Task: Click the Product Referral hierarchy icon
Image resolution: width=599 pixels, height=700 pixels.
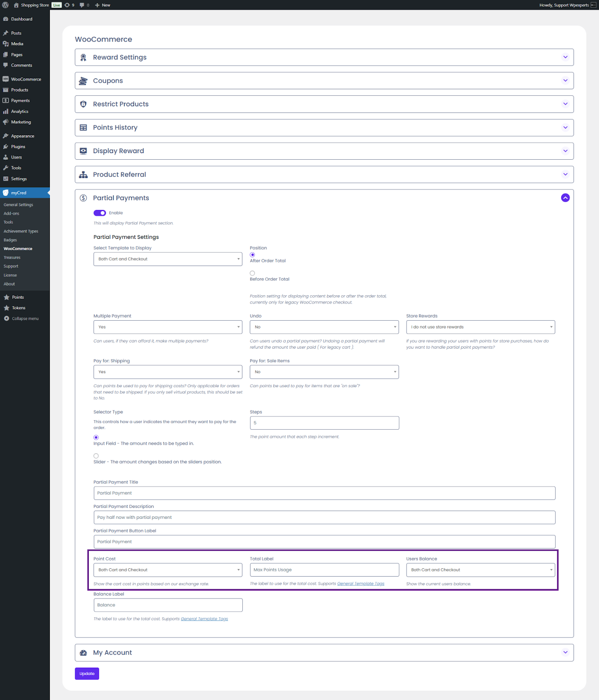Action: [83, 175]
